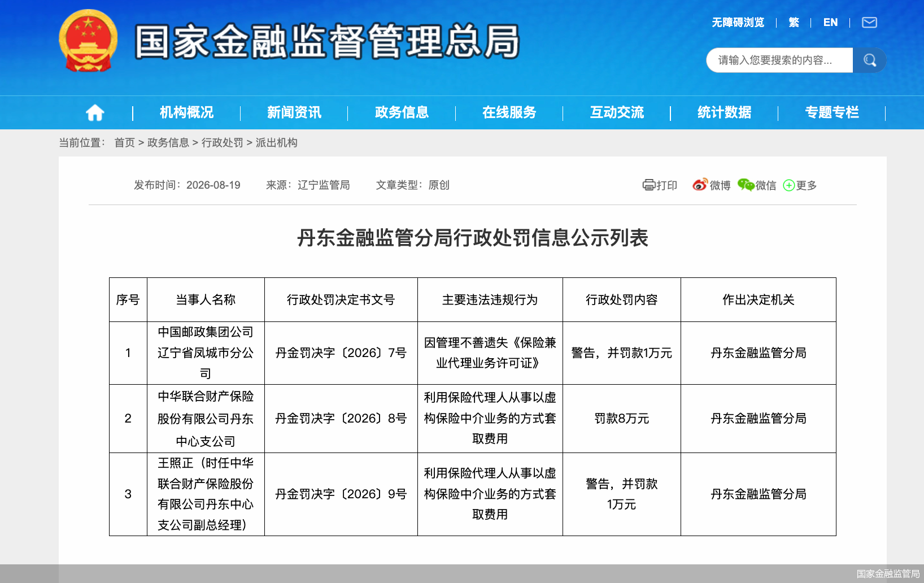This screenshot has height=583, width=924.
Task: Click the 当事人名称 column header
Action: [206, 300]
